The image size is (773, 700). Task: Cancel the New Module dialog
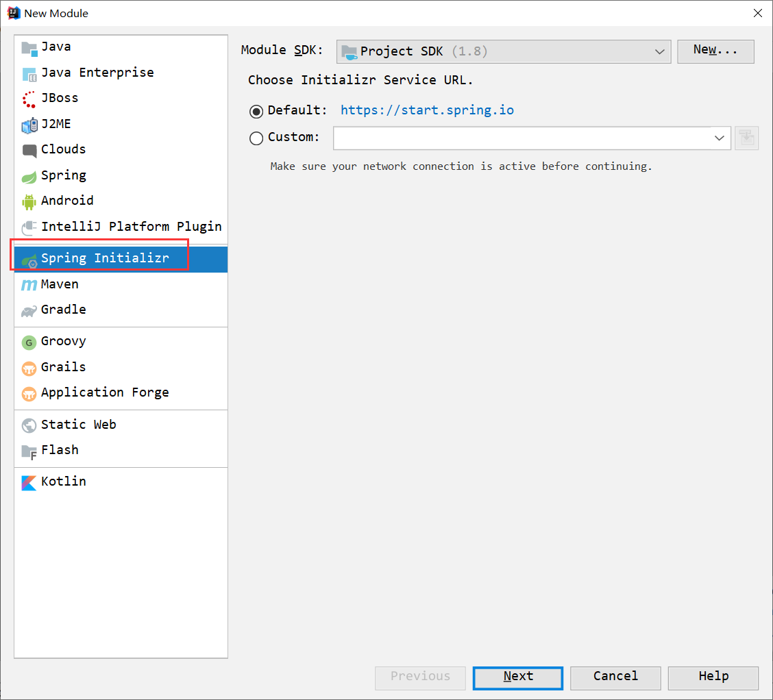coord(615,678)
